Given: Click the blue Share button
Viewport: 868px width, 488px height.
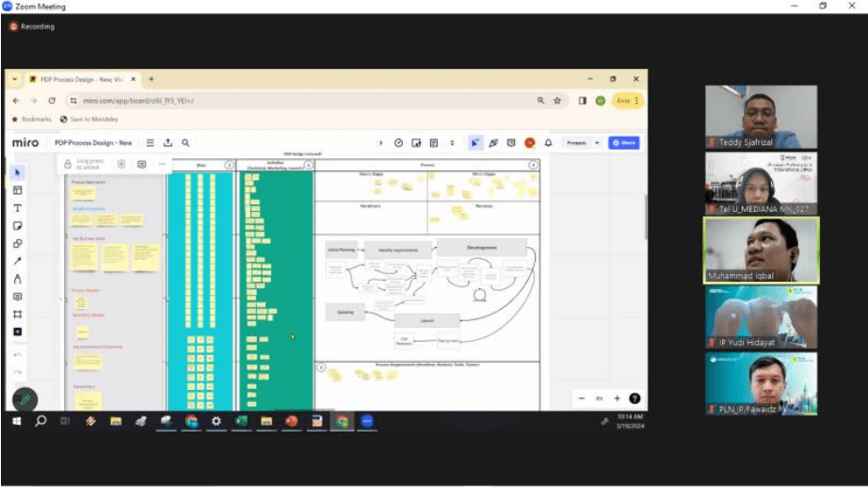Looking at the screenshot, I should [x=623, y=143].
